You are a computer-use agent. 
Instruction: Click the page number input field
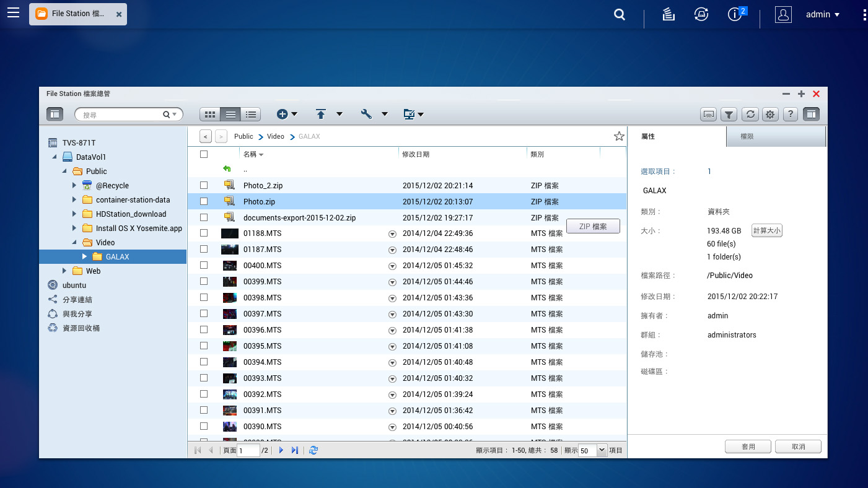point(248,451)
